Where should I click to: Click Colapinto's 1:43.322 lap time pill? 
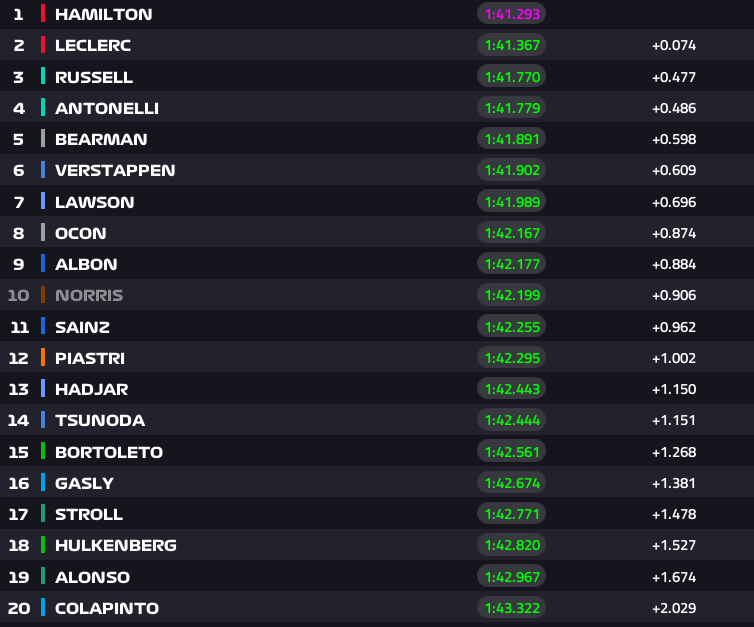pyautogui.click(x=511, y=608)
